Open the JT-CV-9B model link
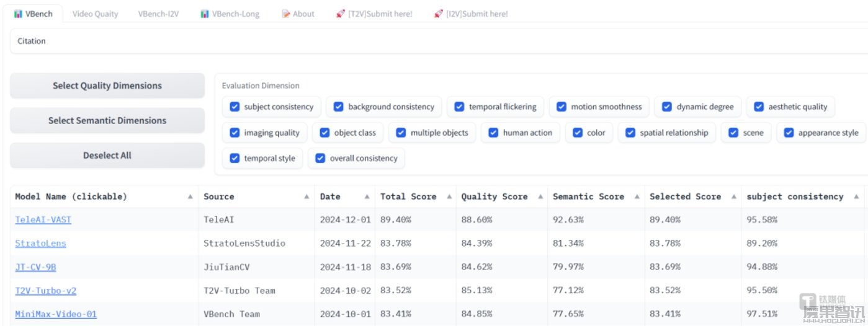The width and height of the screenshot is (868, 326). click(35, 267)
